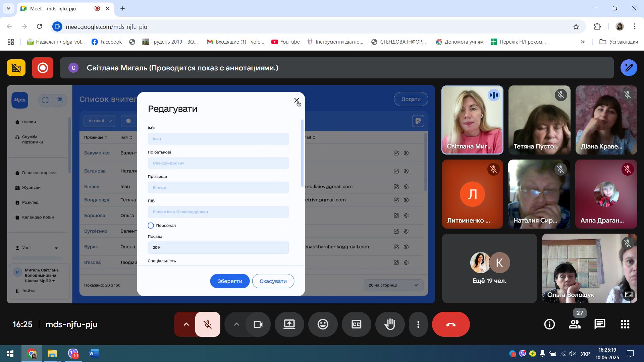Raise hand in the meeting
This screenshot has width=644, height=362.
390,324
